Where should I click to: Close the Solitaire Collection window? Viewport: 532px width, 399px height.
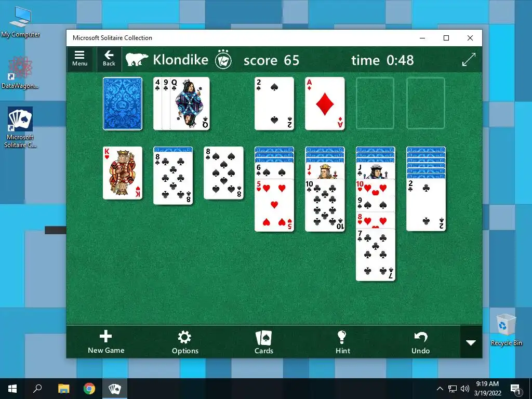470,38
